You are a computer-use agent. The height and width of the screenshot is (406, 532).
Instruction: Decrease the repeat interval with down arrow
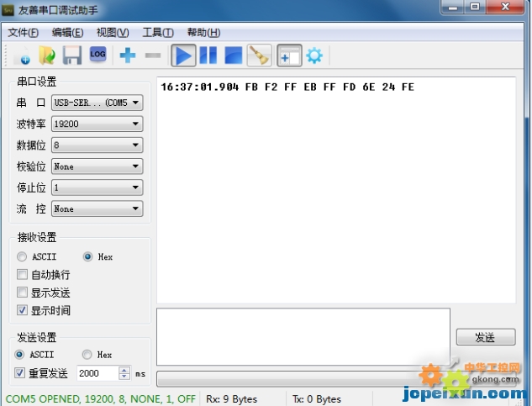124,377
